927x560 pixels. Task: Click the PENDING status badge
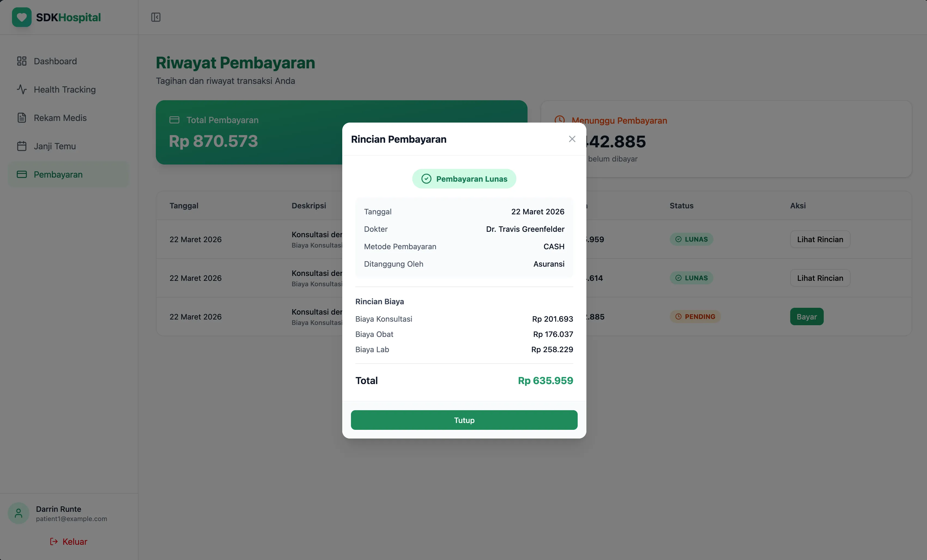695,316
